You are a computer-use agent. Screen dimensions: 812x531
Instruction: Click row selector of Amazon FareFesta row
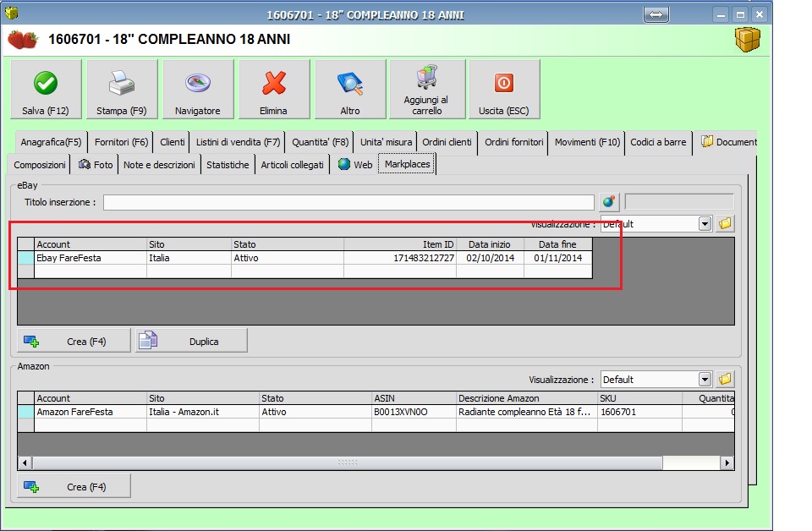point(26,412)
